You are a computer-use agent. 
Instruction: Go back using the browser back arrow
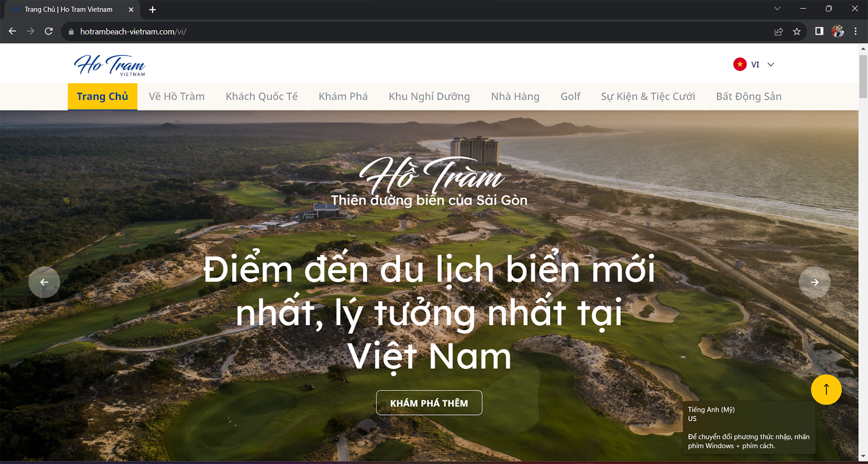click(x=12, y=31)
